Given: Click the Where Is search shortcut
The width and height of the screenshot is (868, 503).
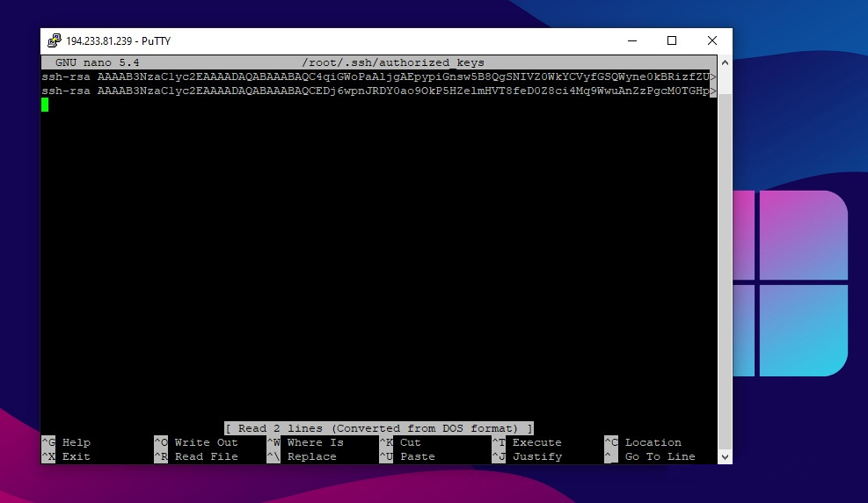Looking at the screenshot, I should 315,442.
